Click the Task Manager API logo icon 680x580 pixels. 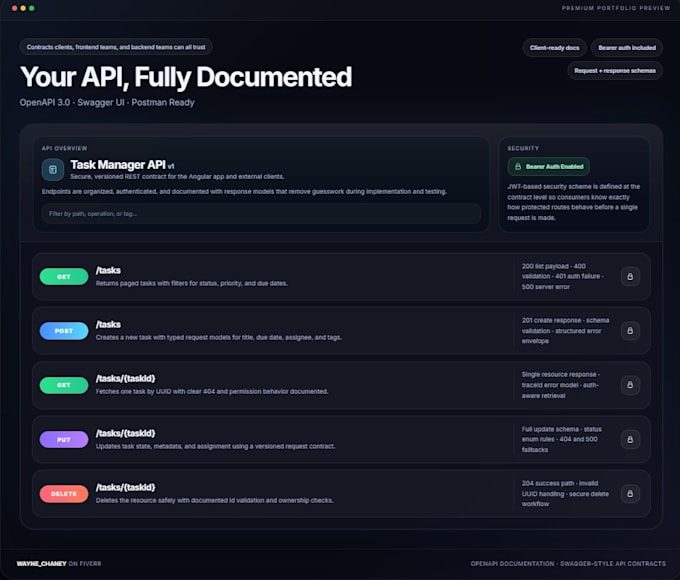(x=53, y=170)
